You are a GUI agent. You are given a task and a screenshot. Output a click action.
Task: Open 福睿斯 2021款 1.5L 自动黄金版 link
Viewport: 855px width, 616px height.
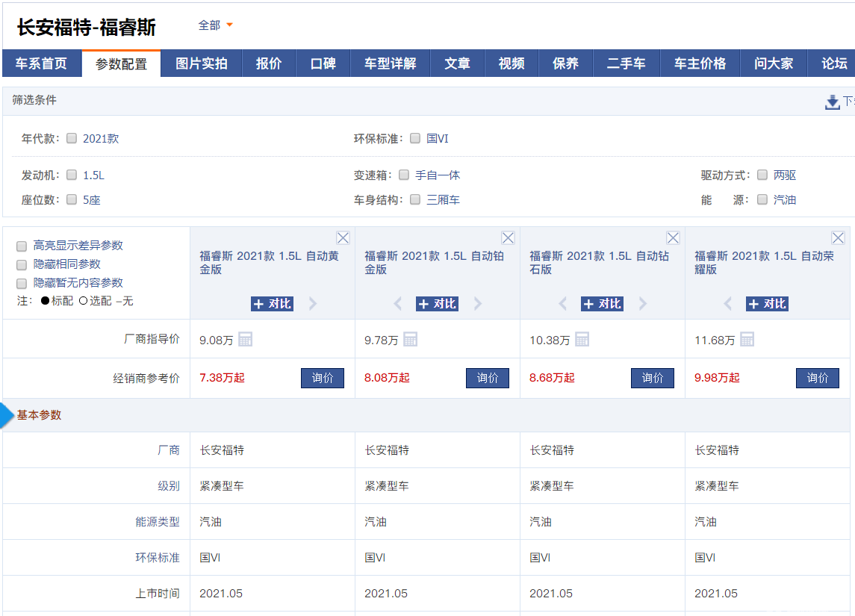coord(270,262)
